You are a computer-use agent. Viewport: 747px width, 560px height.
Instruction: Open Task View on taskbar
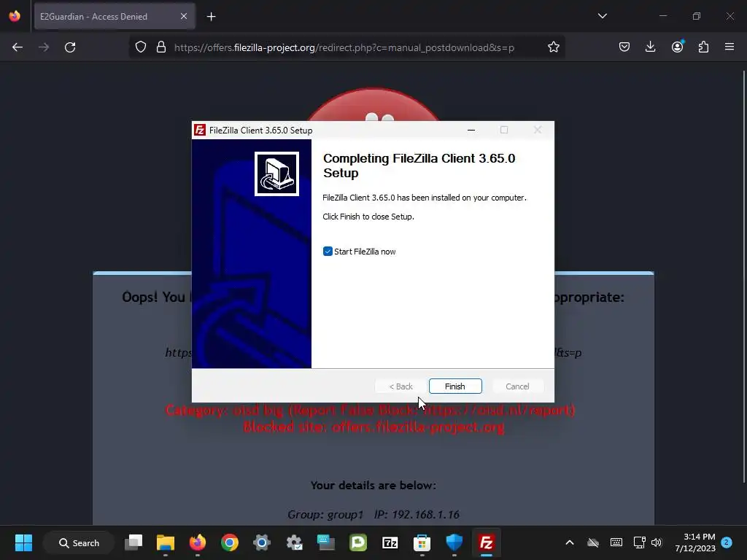(133, 542)
